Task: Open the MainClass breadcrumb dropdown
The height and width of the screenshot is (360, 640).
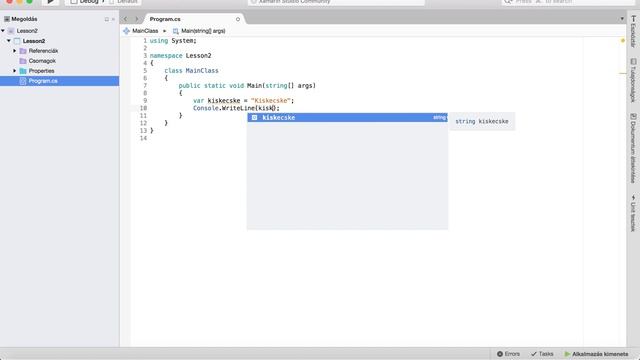Action: 145,31
